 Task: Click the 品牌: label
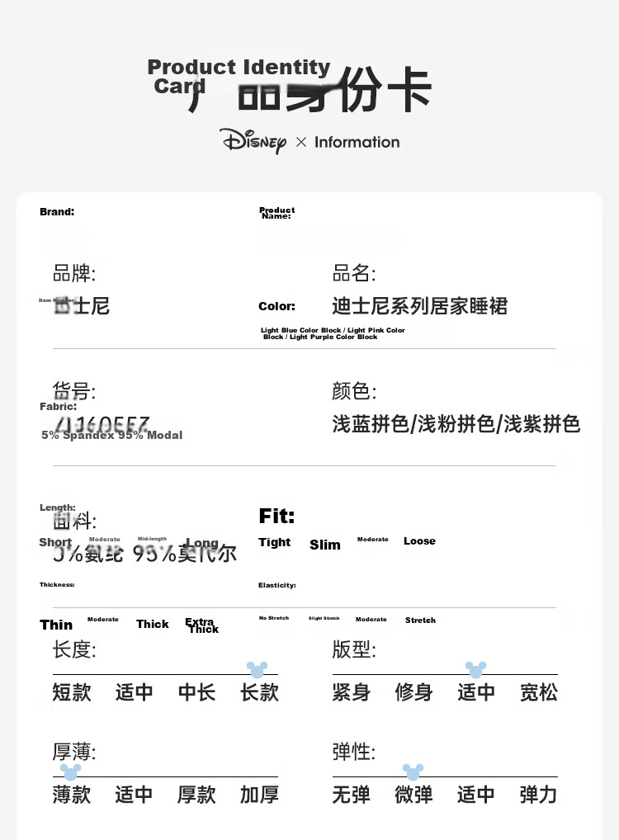[74, 273]
